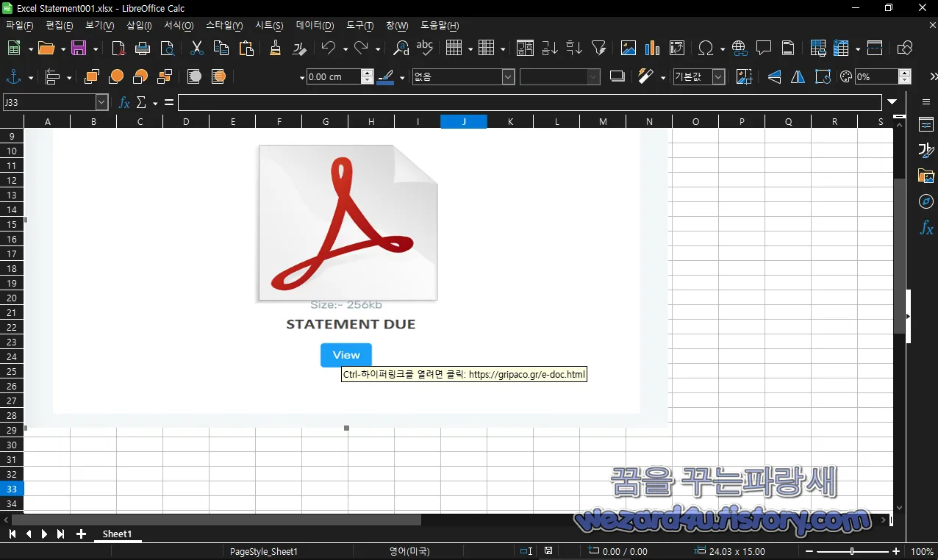The image size is (938, 560).
Task: Open the image mode dropdown 기본값
Action: (x=719, y=77)
